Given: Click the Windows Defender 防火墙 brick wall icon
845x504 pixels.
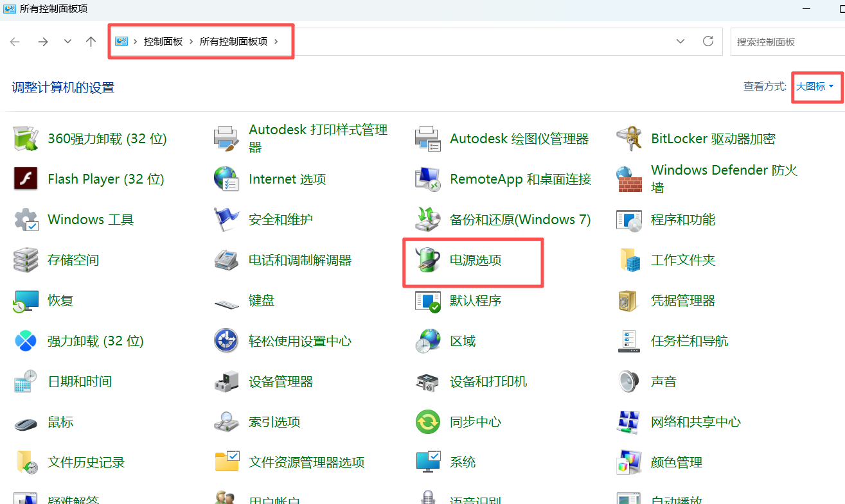Looking at the screenshot, I should pyautogui.click(x=629, y=179).
